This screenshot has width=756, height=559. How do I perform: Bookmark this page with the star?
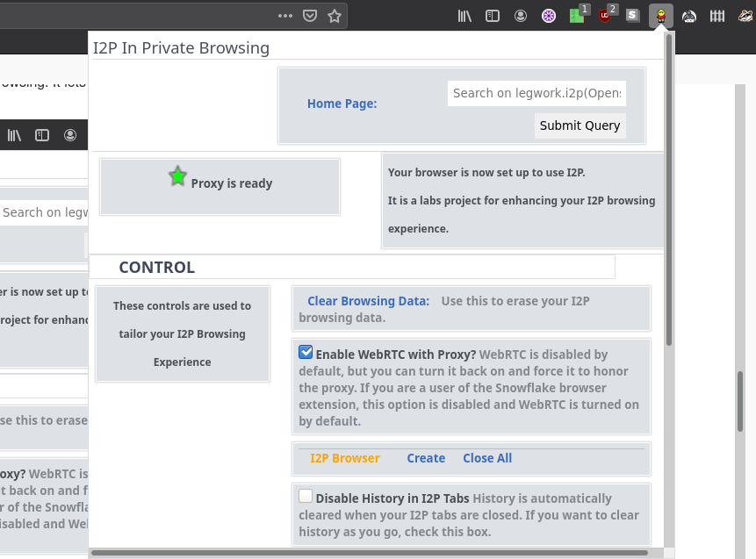334,16
